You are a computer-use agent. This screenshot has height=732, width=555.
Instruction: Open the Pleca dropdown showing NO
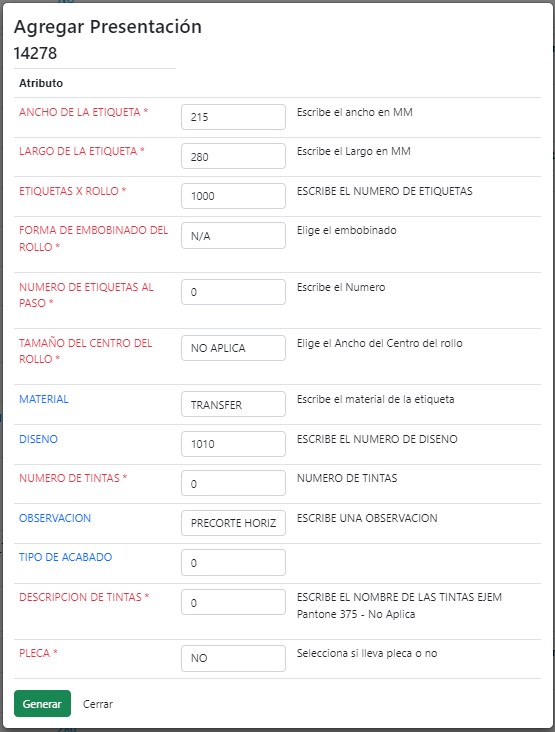coord(233,658)
